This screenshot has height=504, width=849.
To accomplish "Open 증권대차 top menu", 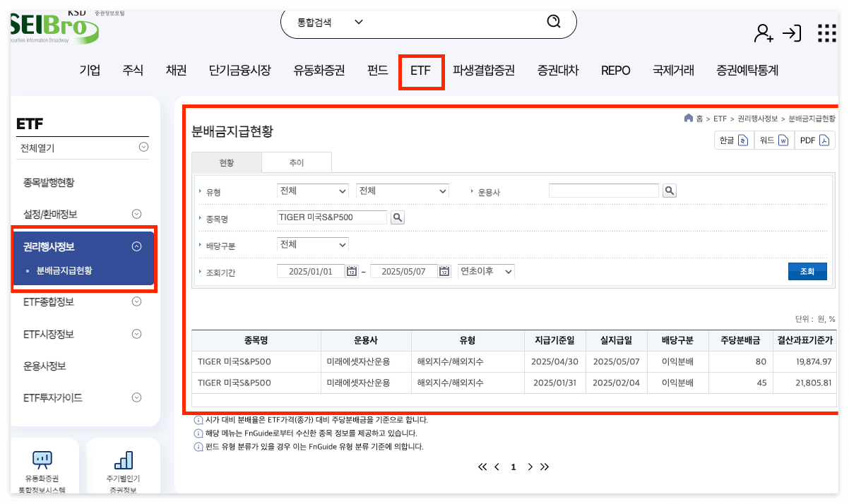I will (558, 71).
